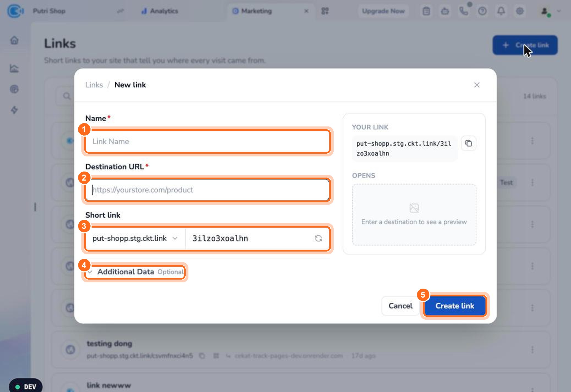571x392 pixels.
Task: Click Upgrade Now in the top bar
Action: click(x=383, y=11)
